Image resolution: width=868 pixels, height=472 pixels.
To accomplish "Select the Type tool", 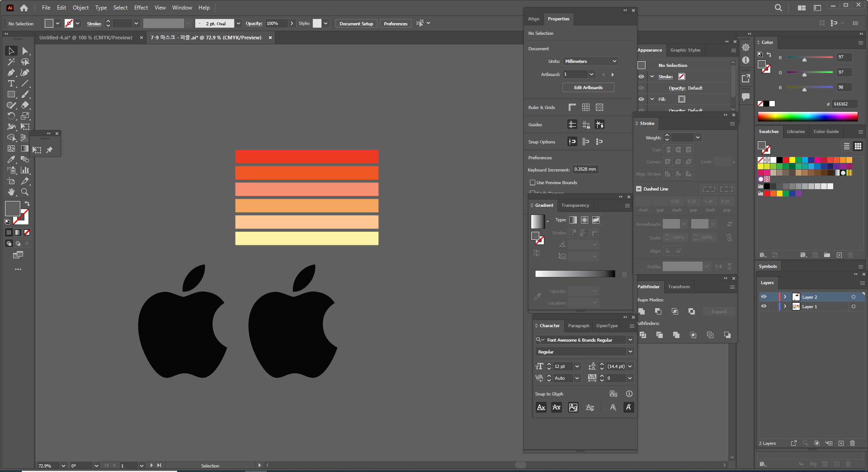I will pos(11,84).
